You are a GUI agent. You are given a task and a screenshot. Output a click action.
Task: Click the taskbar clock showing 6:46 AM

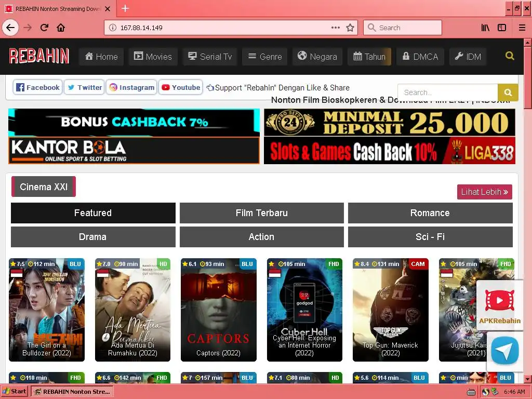(x=514, y=392)
